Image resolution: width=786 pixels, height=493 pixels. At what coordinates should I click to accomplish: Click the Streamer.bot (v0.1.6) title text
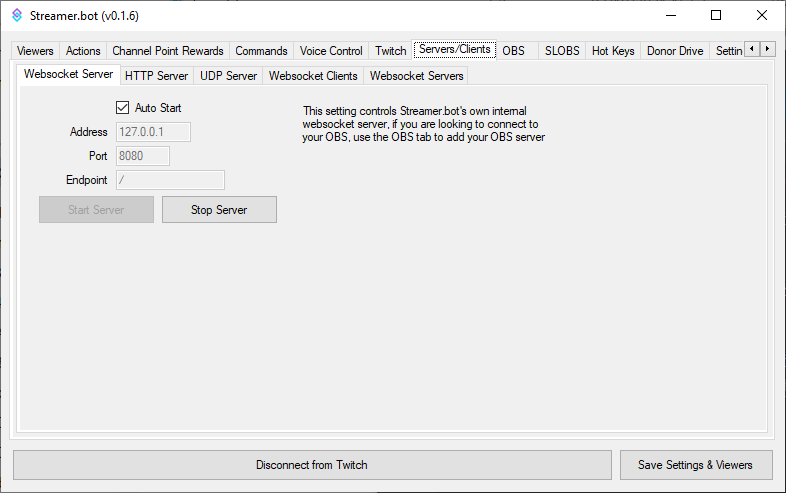click(x=84, y=16)
